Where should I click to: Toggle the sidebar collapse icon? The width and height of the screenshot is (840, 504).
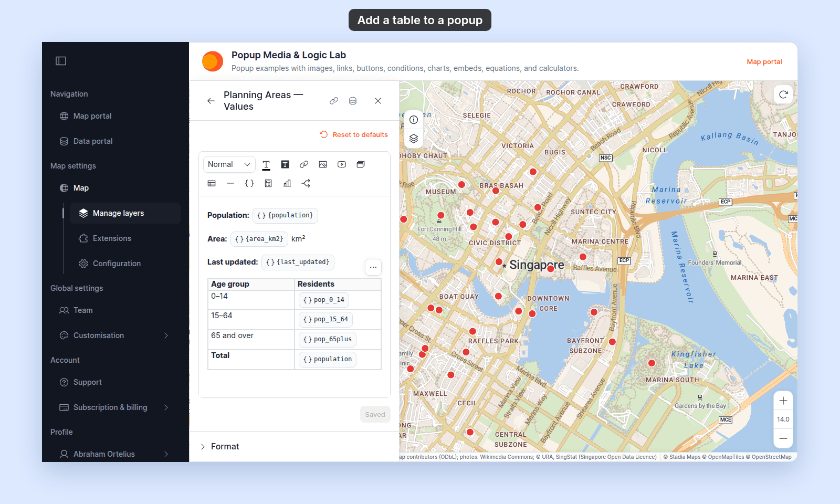pos(61,61)
